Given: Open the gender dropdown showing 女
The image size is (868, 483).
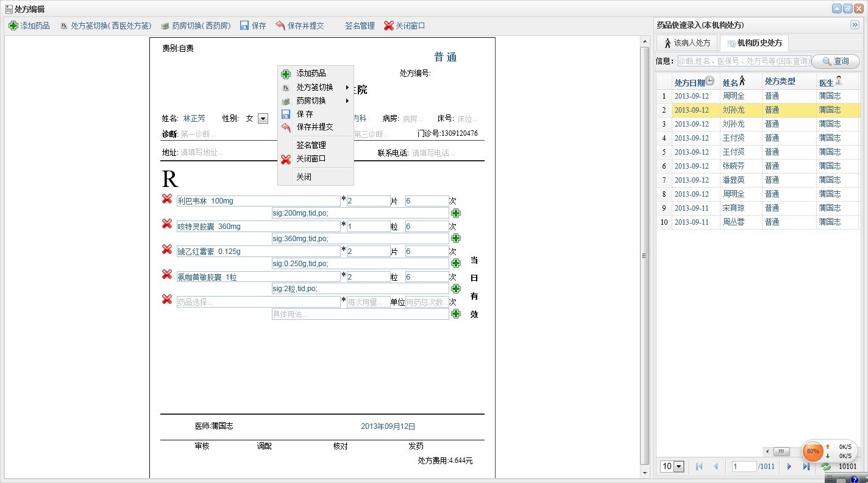Looking at the screenshot, I should pos(263,118).
